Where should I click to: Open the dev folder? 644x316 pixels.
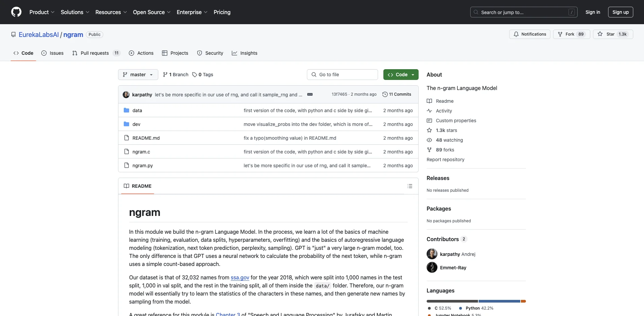point(136,124)
